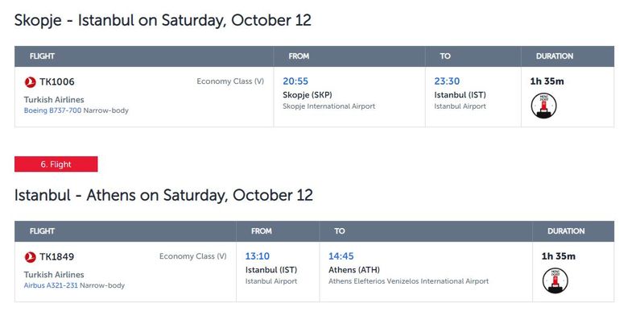This screenshot has width=644, height=324.
Task: Click the Istanbul - Athens heading
Action: pyautogui.click(x=163, y=195)
